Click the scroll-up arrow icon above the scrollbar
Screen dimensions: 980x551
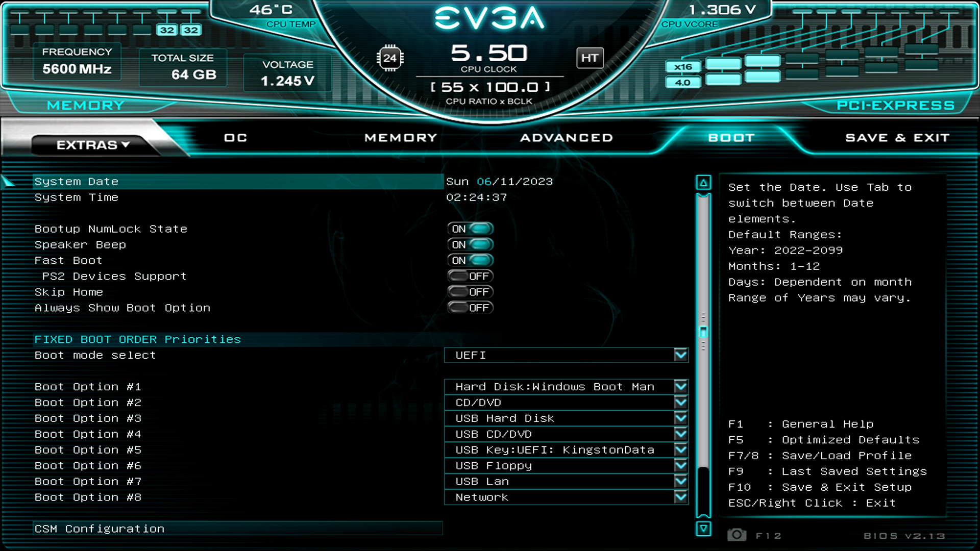click(x=703, y=182)
